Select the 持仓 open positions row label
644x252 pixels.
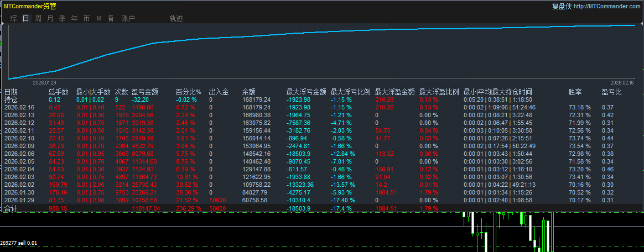[11, 99]
